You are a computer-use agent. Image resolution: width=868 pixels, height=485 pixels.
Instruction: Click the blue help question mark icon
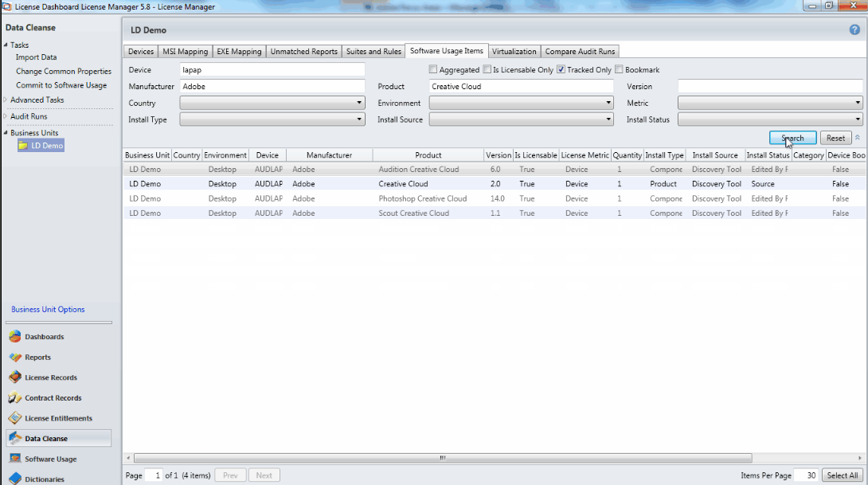(854, 29)
